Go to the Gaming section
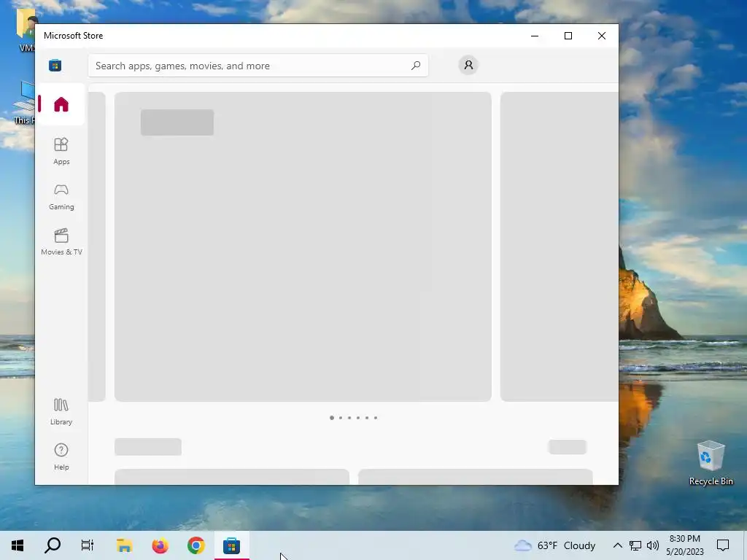Screen dimensions: 747x560 [x=61, y=197]
